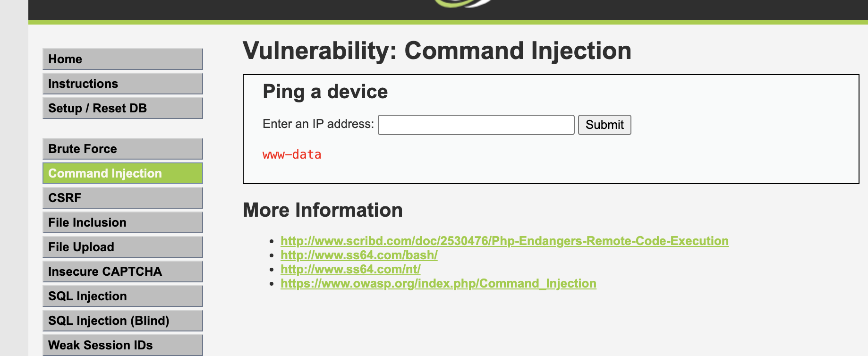Go to the Instructions page
The image size is (868, 356).
(123, 84)
